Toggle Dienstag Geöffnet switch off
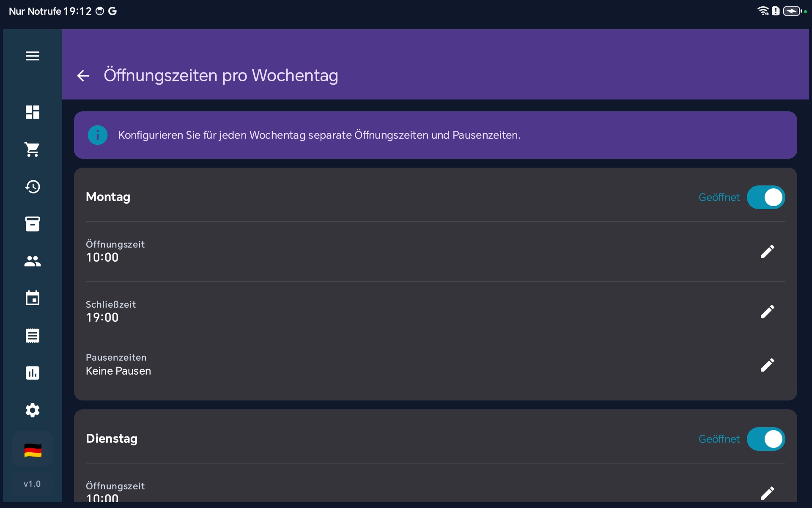 pyautogui.click(x=765, y=439)
